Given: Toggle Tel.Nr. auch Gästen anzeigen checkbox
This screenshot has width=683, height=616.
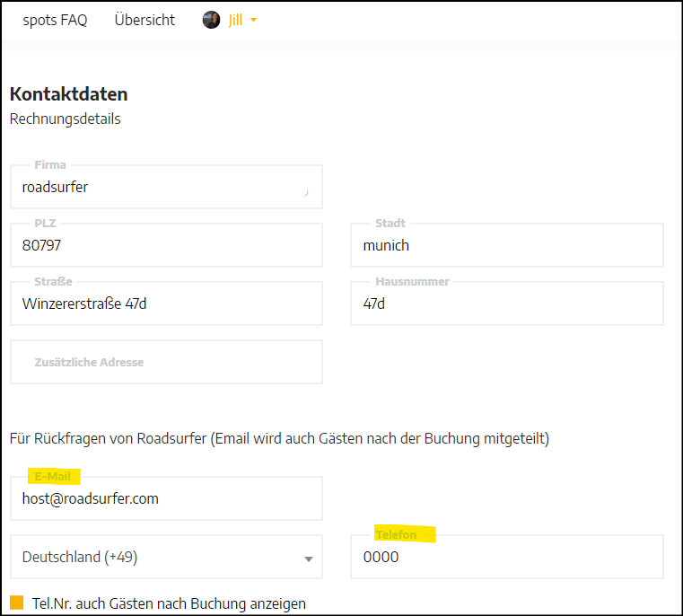Looking at the screenshot, I should point(16,603).
